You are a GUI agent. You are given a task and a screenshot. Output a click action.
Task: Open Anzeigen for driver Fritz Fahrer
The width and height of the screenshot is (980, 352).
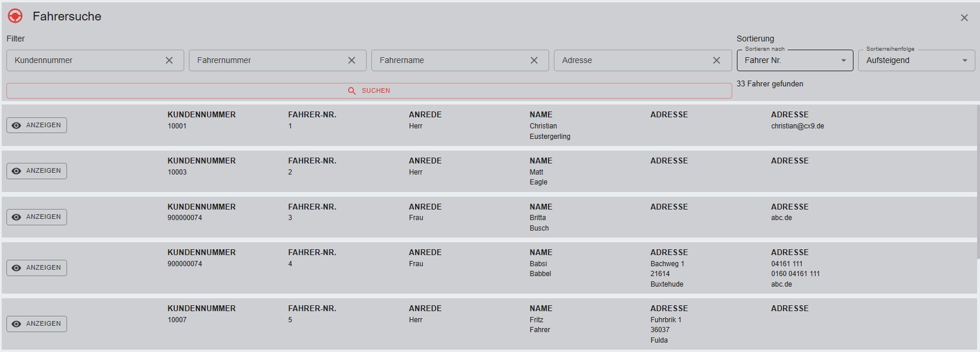37,324
